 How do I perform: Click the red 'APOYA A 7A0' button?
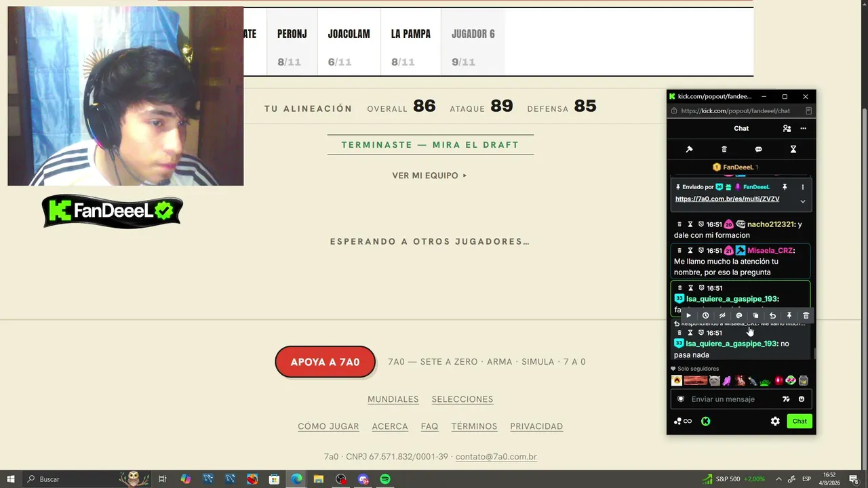click(x=325, y=362)
